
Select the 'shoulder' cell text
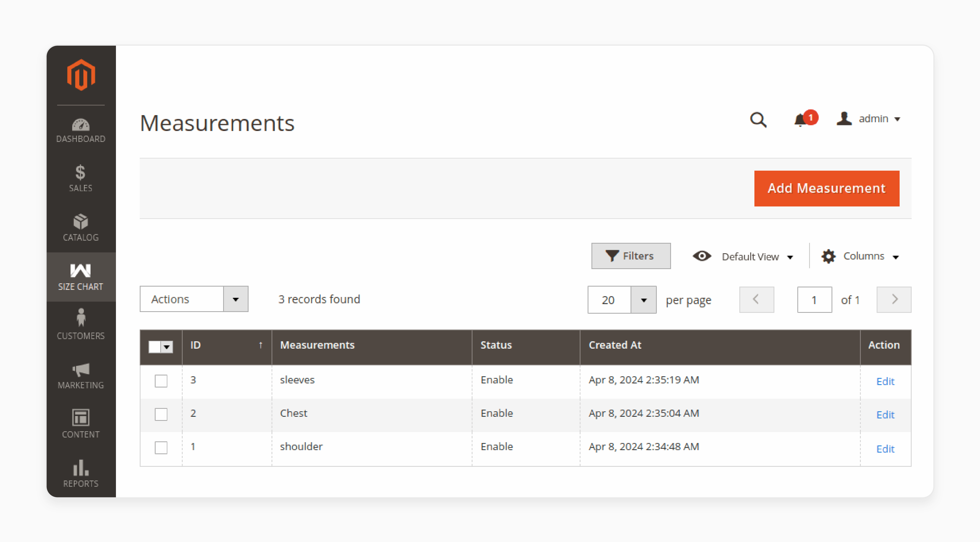[x=301, y=447]
